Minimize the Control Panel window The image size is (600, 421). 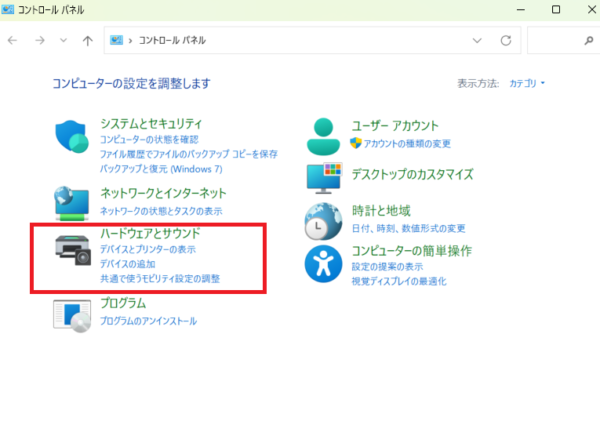point(520,10)
